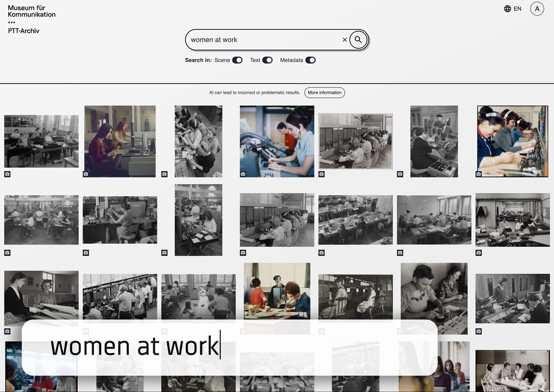This screenshot has height=392, width=554.
Task: Turn off the Metadata search toggle
Action: 310,60
